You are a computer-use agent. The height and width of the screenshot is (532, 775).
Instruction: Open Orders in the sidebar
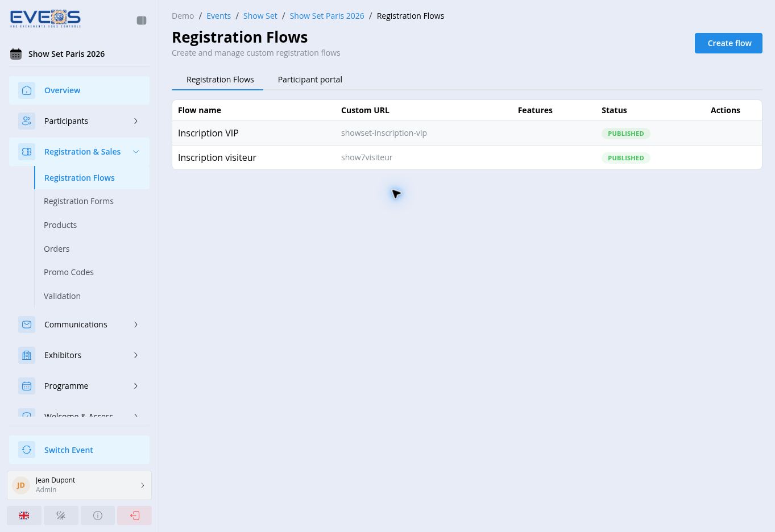(57, 249)
